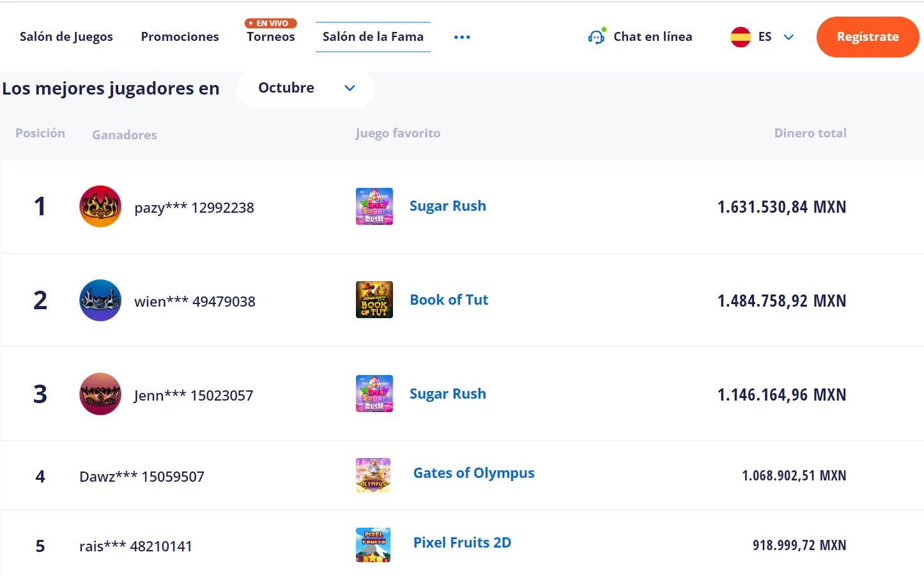Open the three-dots more menu
The width and height of the screenshot is (924, 575).
[462, 37]
